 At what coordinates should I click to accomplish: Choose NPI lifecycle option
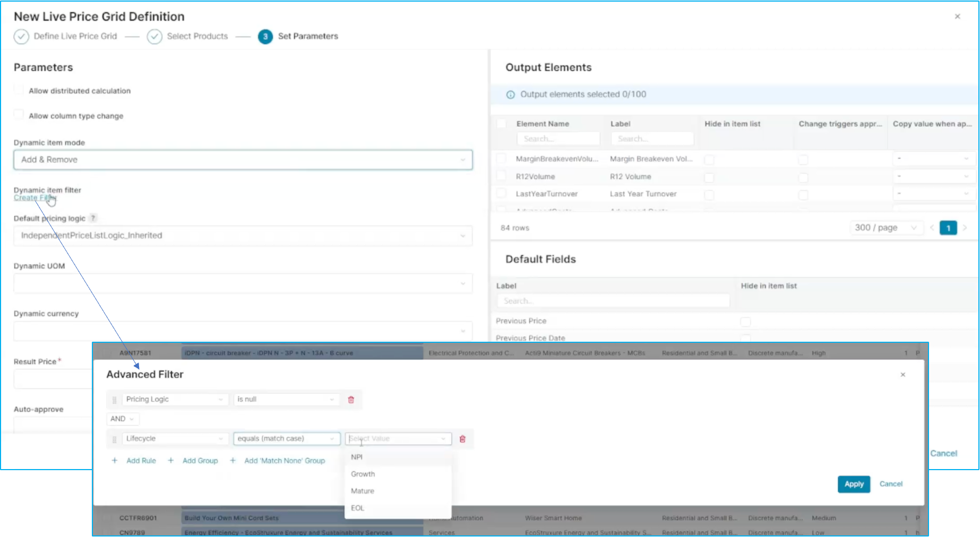tap(398, 457)
